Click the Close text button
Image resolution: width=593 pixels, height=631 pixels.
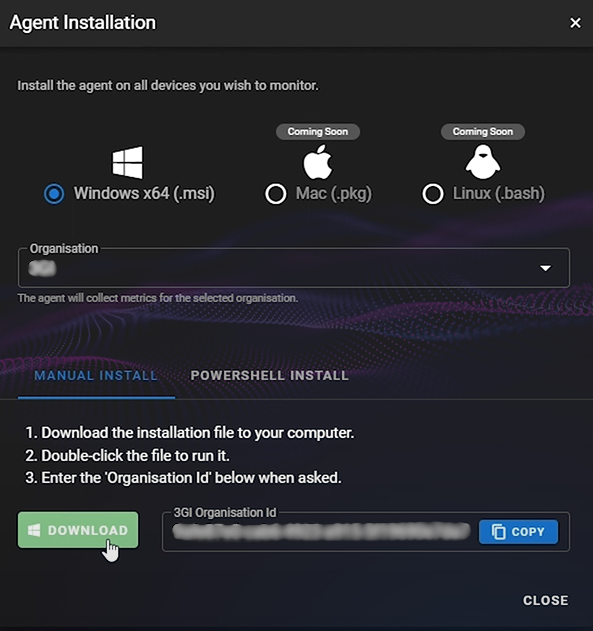pyautogui.click(x=546, y=600)
